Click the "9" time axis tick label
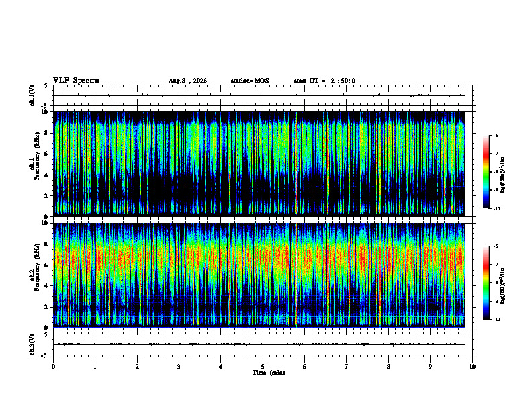Image resolution: width=532 pixels, height=411 pixels. (x=430, y=367)
